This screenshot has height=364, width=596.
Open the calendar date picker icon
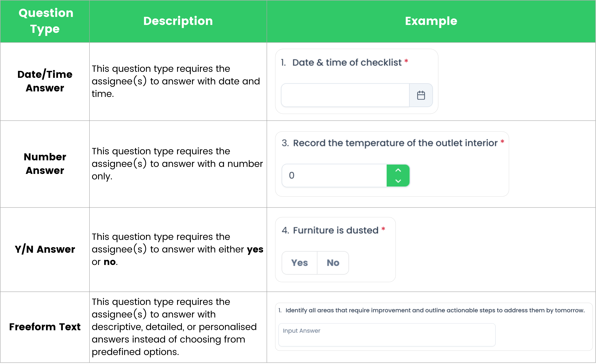[421, 95]
